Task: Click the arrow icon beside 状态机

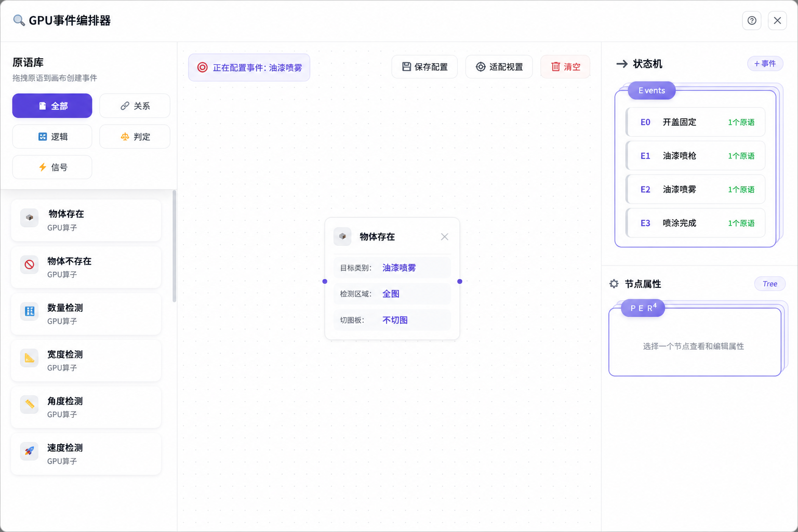Action: [622, 64]
